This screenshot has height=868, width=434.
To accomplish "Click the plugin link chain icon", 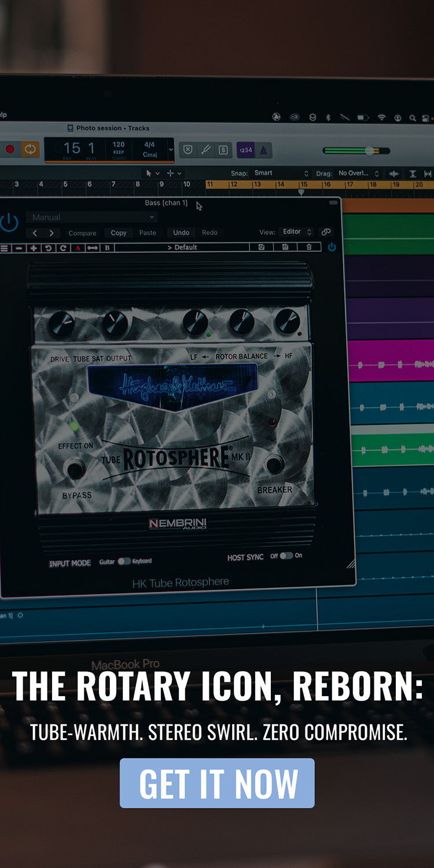I will click(x=326, y=232).
